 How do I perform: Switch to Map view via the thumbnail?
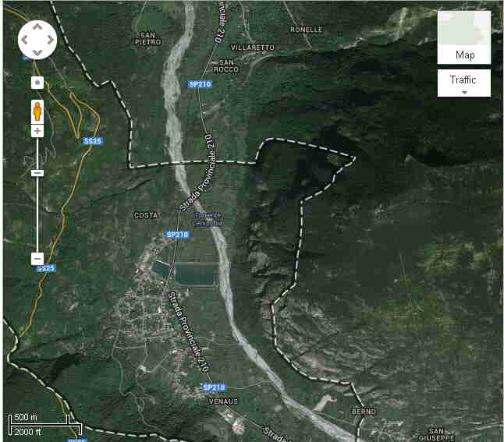(464, 37)
